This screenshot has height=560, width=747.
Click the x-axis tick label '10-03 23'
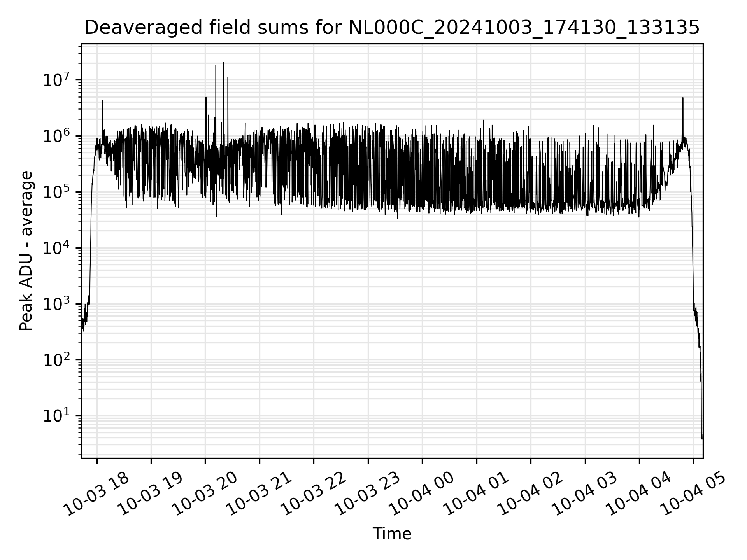click(368, 493)
